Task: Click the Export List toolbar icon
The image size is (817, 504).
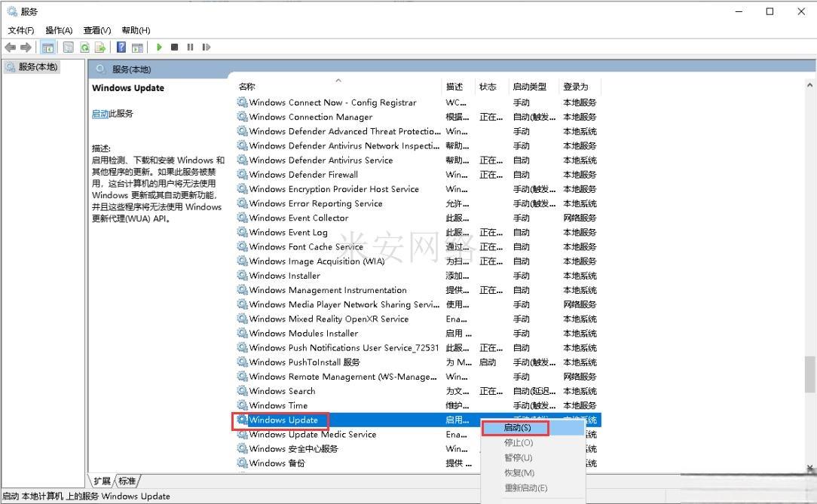Action: (x=100, y=47)
